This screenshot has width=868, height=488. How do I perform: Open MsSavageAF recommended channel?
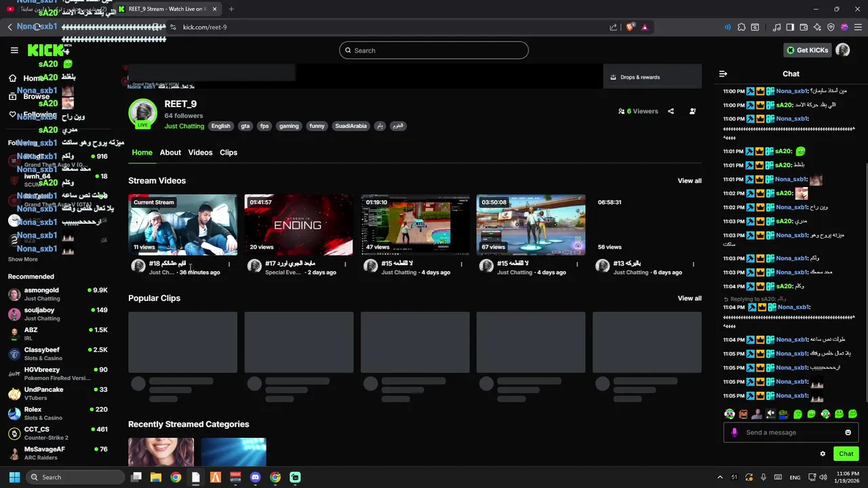58,453
